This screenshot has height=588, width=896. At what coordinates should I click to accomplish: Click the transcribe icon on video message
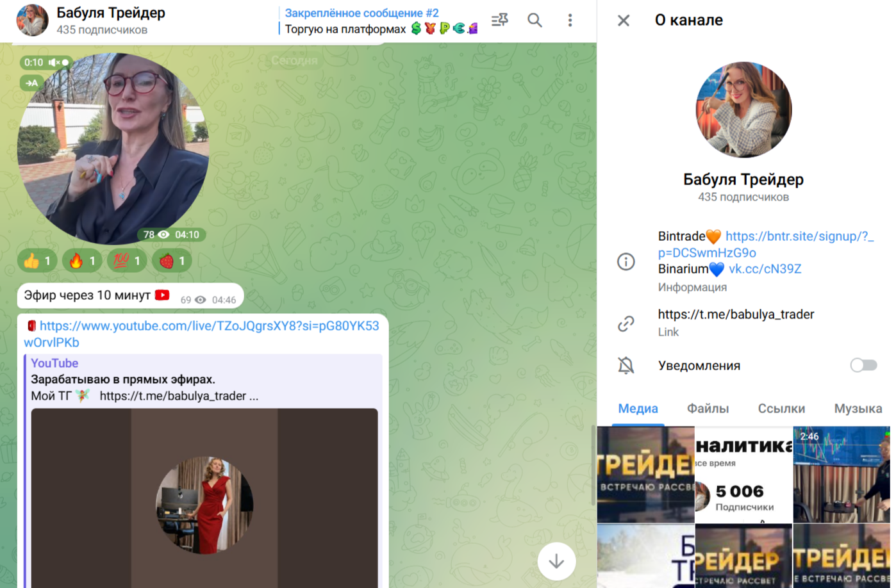(x=31, y=83)
